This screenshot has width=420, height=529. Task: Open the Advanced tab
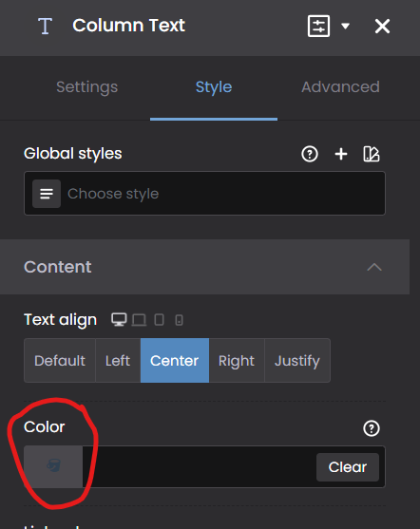coord(341,87)
